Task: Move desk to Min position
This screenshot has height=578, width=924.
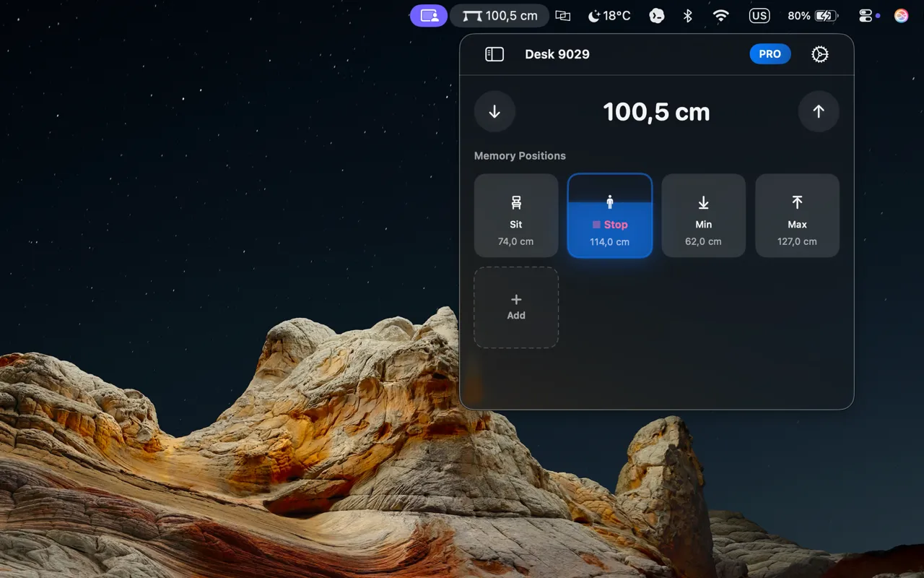Action: (x=704, y=215)
